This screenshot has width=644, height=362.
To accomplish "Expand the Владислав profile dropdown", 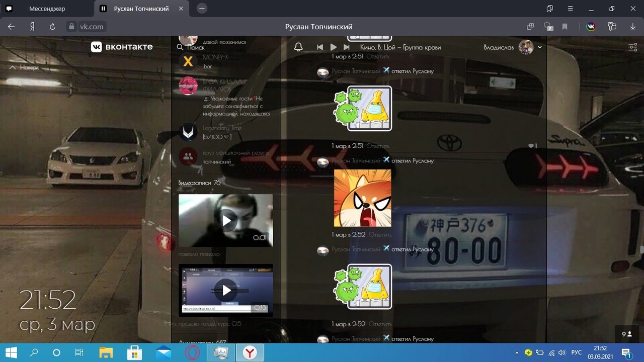I will [x=540, y=47].
